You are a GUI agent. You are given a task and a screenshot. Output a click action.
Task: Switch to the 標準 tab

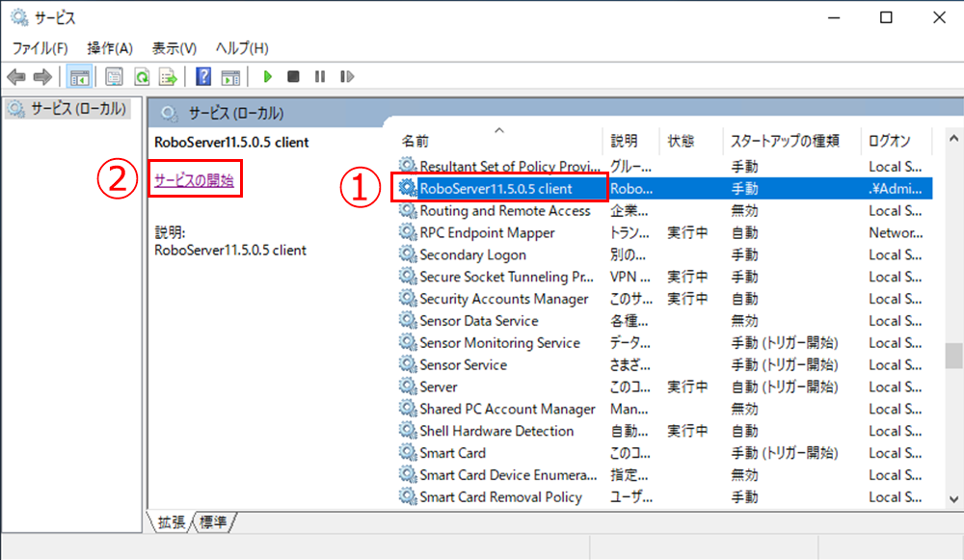[x=213, y=521]
